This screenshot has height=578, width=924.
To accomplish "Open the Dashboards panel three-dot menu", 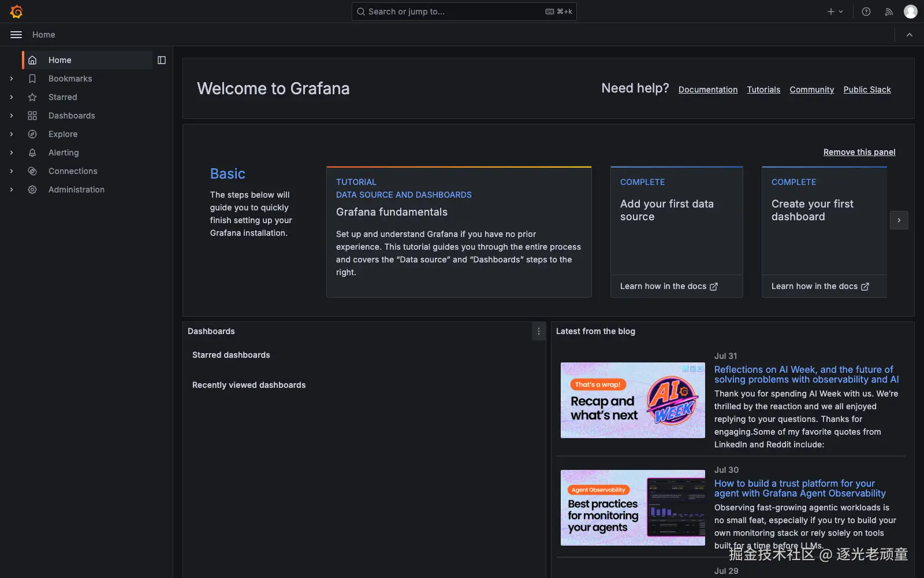I will point(539,331).
